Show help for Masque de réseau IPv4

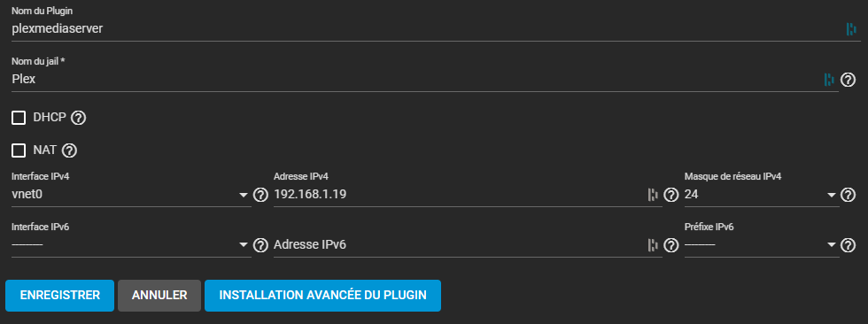pyautogui.click(x=849, y=195)
